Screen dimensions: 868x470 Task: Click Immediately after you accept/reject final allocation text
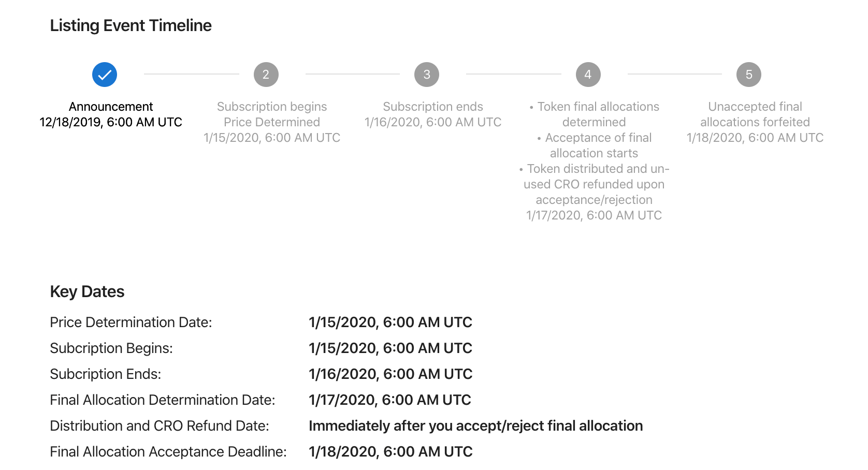[x=475, y=425]
